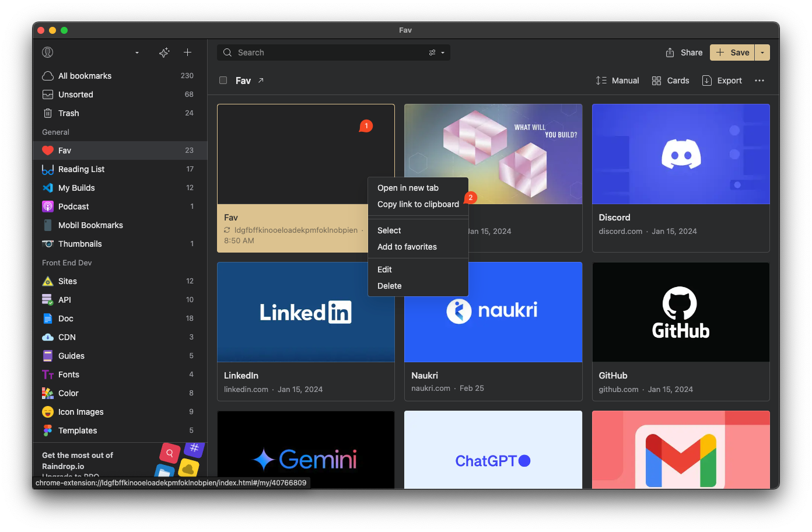Choose Open in new tab
812x532 pixels.
418,188
